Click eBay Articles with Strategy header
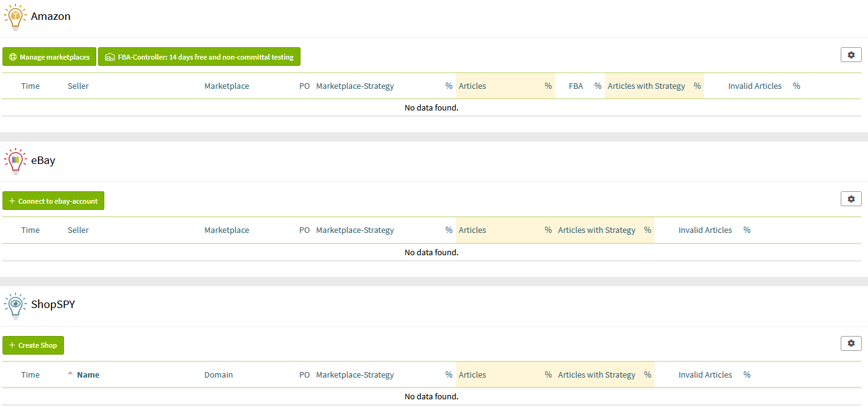This screenshot has width=868, height=413. point(597,230)
